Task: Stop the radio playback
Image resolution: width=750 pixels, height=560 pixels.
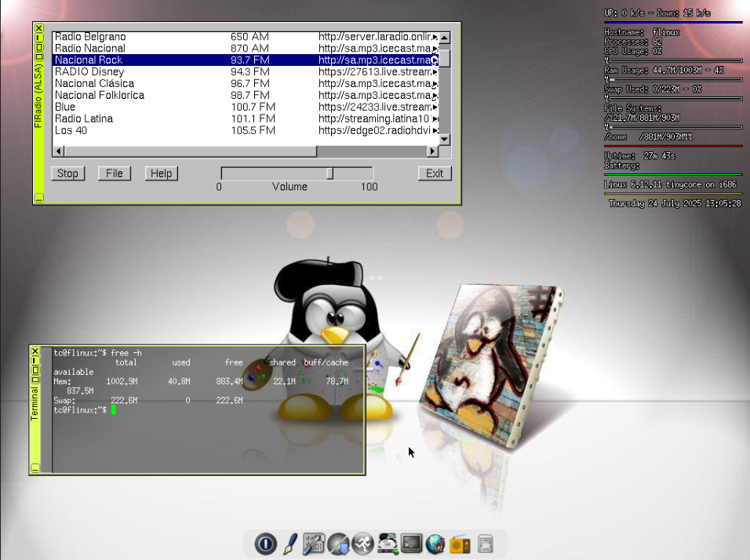Action: coord(67,173)
